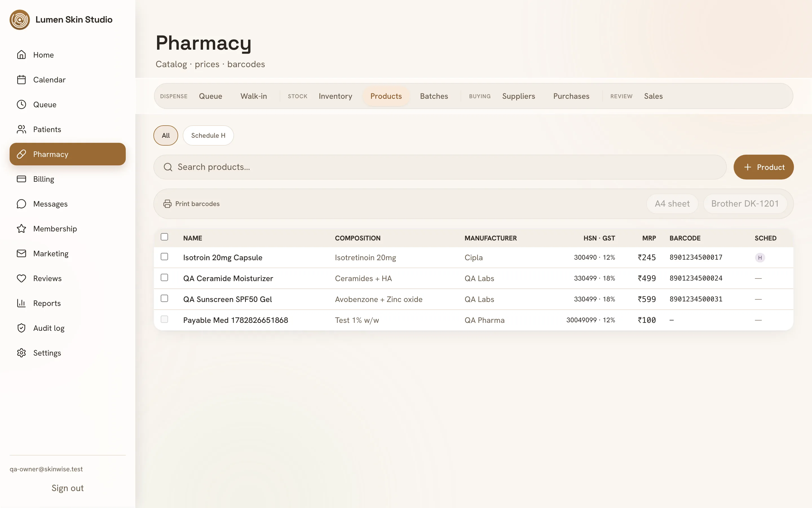The width and height of the screenshot is (812, 508).
Task: Go to Home in sidebar
Action: click(67, 55)
